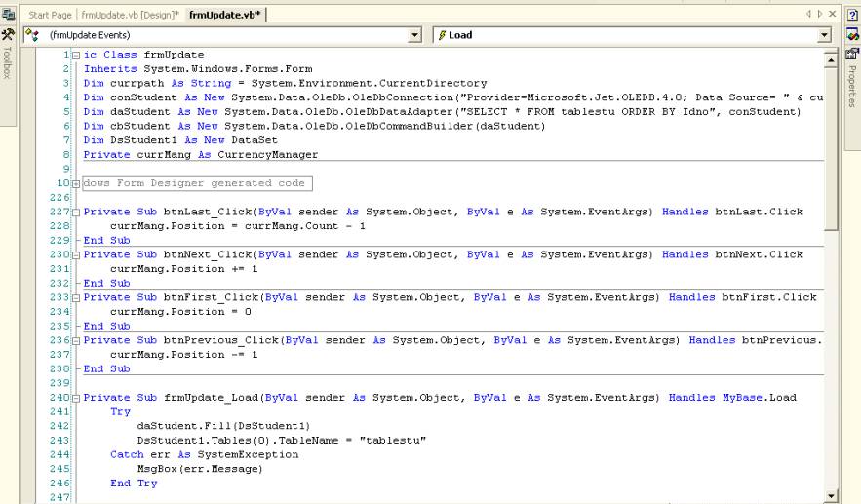The height and width of the screenshot is (504, 861).
Task: Click the vertical scrollbar thumb in code editor
Action: click(x=830, y=148)
